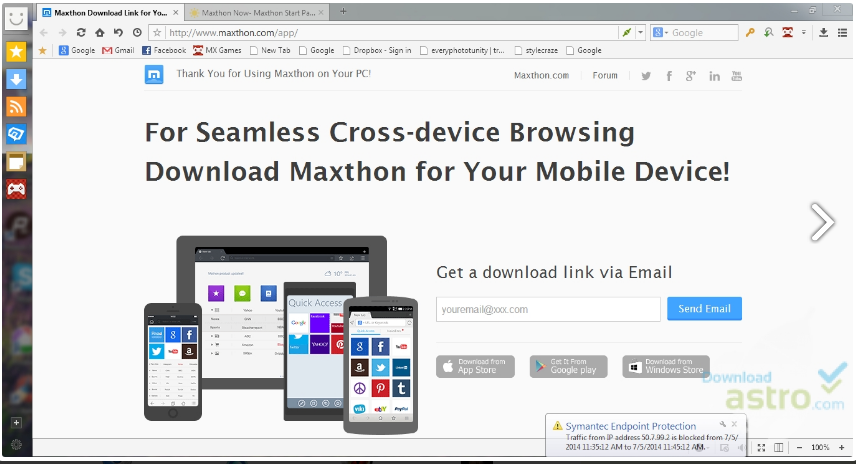Click the resource sniffer magnifier icon
Screen dimensions: 856x464
769,33
